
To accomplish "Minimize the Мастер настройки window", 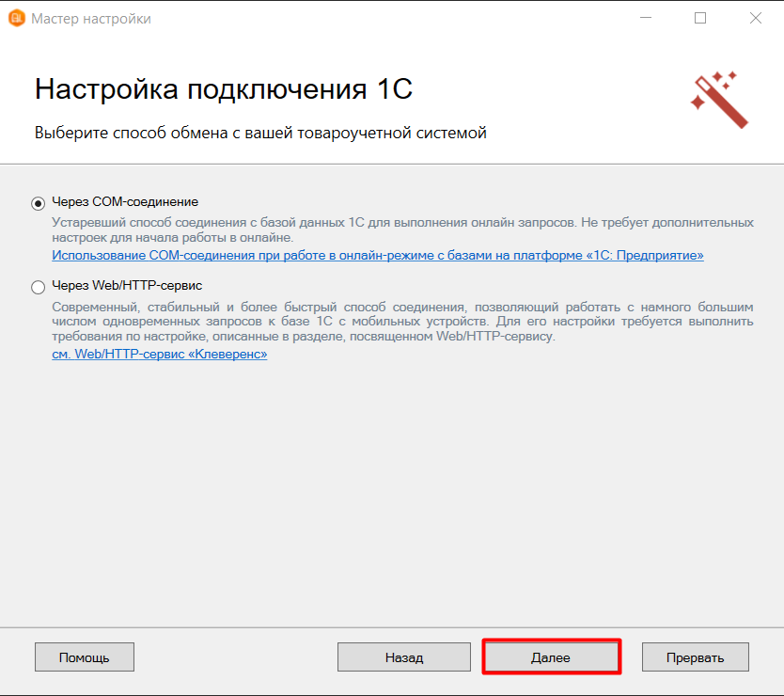I will pyautogui.click(x=646, y=18).
